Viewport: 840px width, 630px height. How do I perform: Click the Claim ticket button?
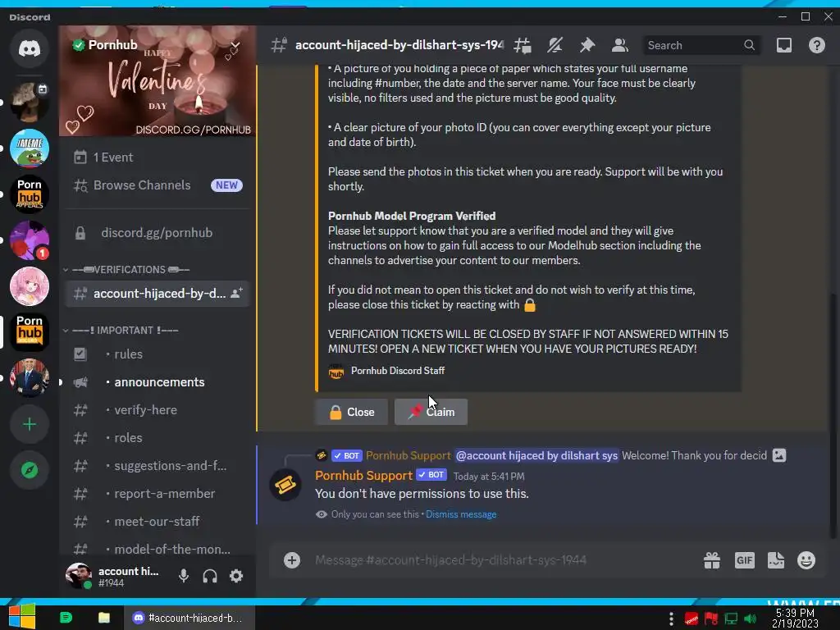click(431, 412)
